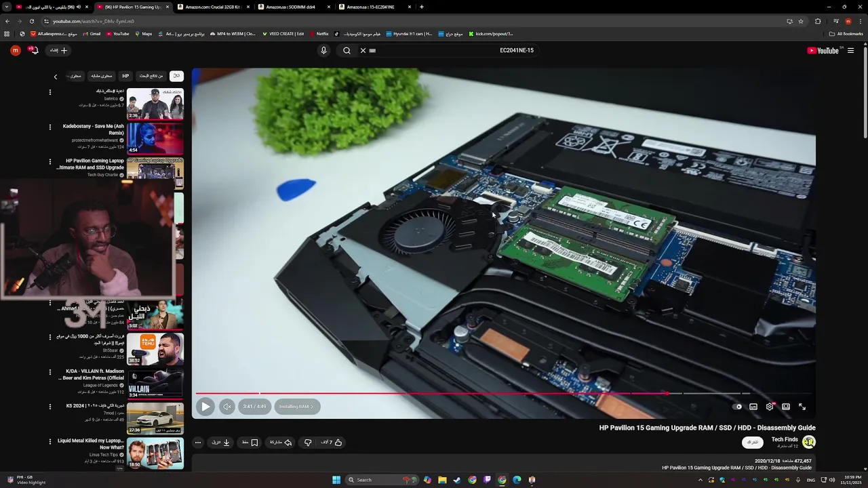
Task: Select the All filter chip
Action: pyautogui.click(x=176, y=76)
